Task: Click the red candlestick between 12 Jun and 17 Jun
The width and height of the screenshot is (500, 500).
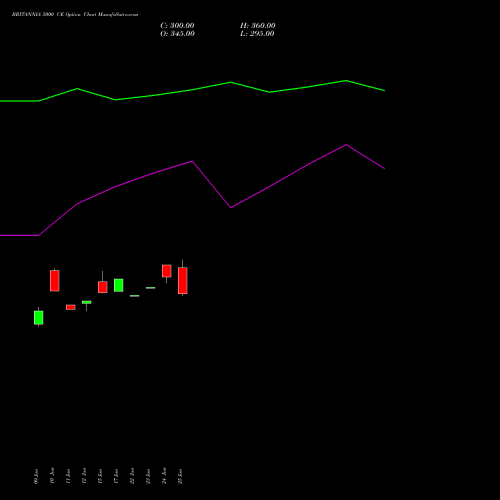Action: click(x=103, y=287)
